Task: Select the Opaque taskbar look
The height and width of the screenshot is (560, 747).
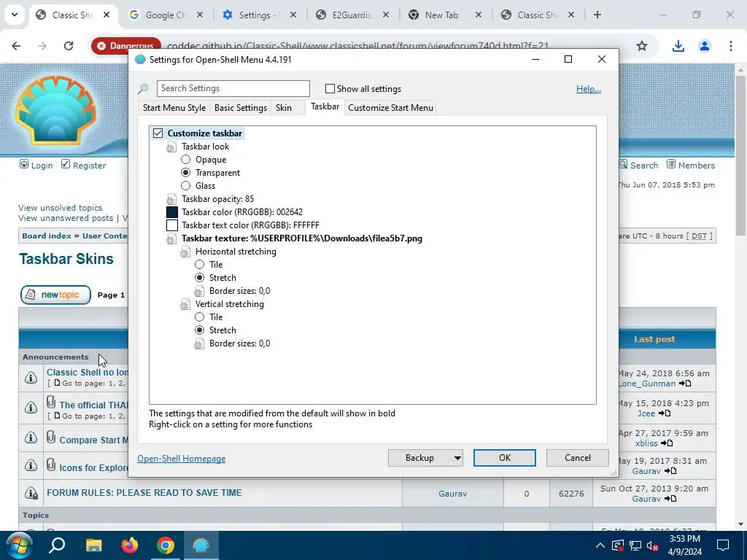Action: (185, 160)
